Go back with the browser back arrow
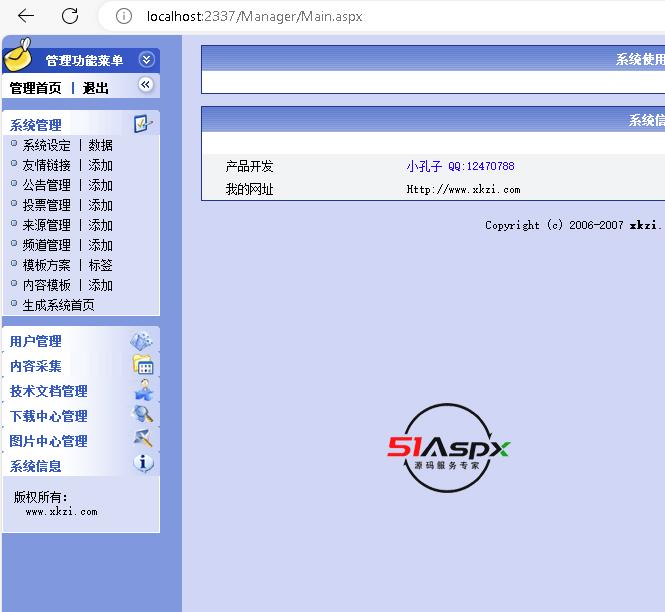This screenshot has width=665, height=612. (26, 16)
